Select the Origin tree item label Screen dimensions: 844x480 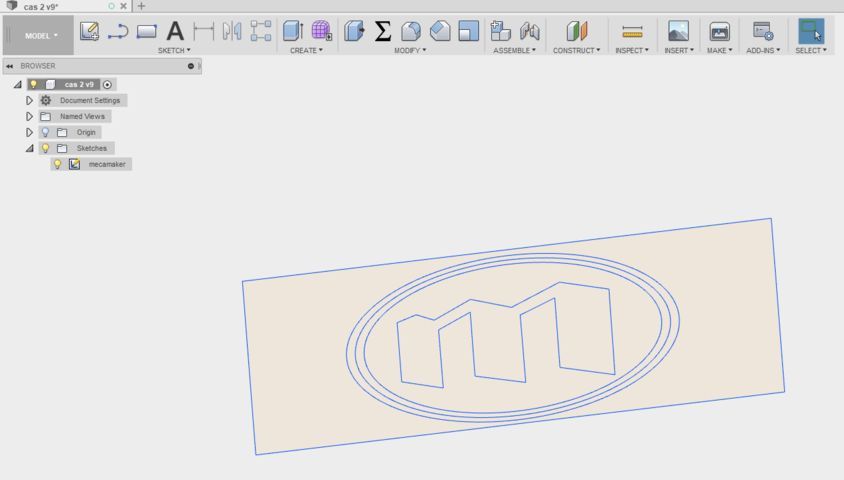[86, 132]
